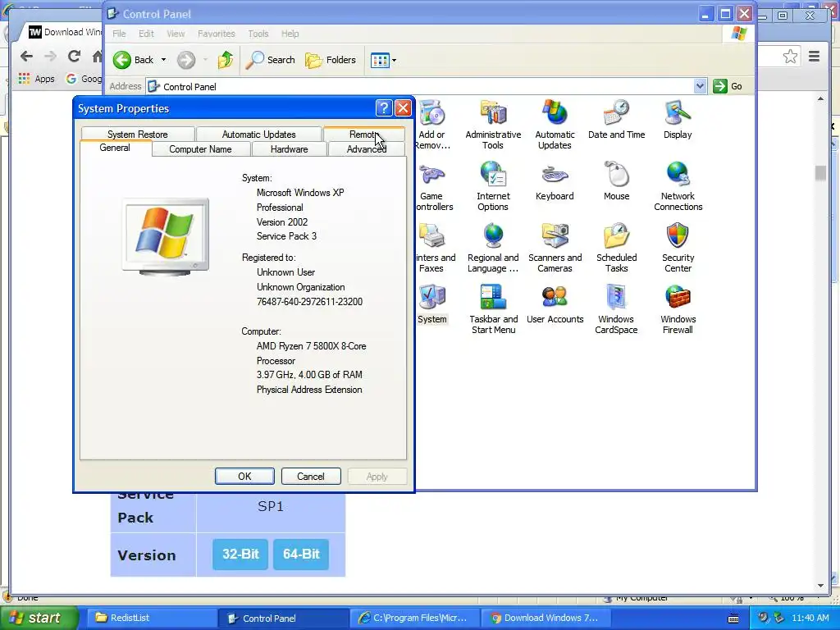Open the Views dropdown in toolbar
840x630 pixels.
[x=384, y=60]
